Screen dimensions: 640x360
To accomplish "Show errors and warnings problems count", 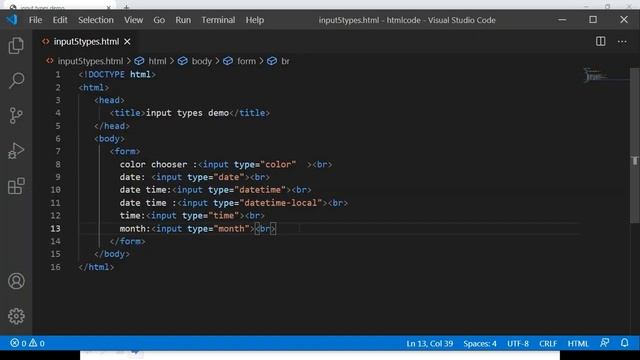I will [x=27, y=343].
